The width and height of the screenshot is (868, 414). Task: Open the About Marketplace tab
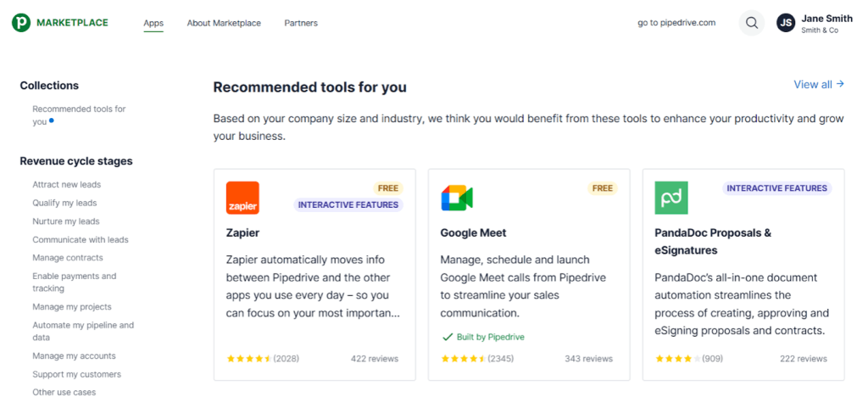click(x=224, y=23)
